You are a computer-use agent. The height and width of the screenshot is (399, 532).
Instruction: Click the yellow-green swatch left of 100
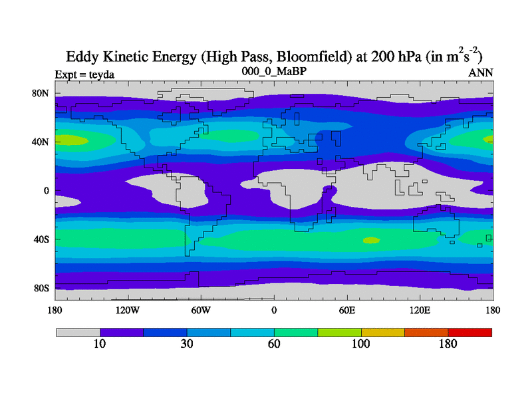340,332
